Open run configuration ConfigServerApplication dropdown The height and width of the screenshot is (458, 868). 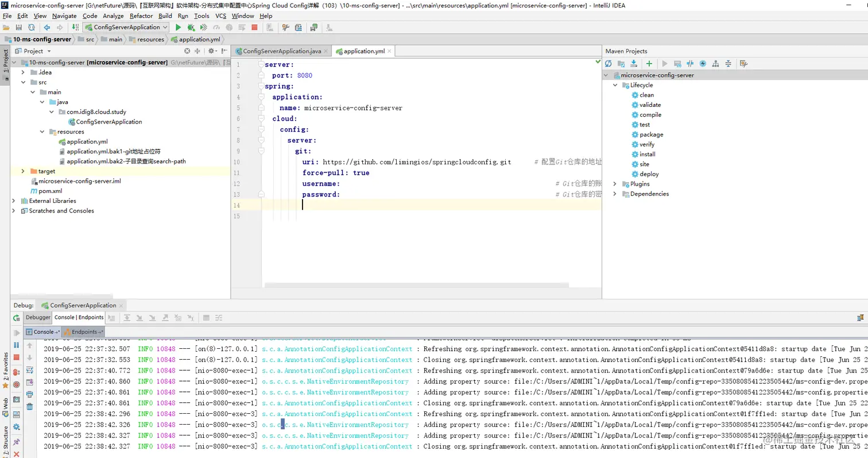(126, 27)
